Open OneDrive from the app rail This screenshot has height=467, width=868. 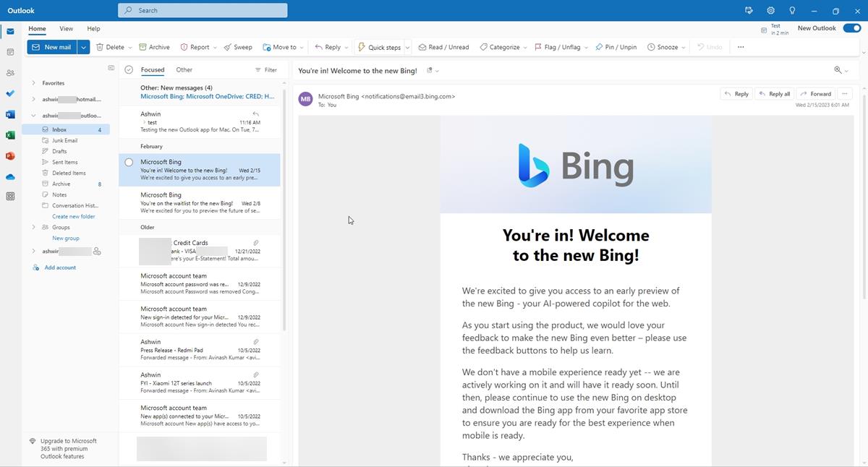[x=10, y=176]
